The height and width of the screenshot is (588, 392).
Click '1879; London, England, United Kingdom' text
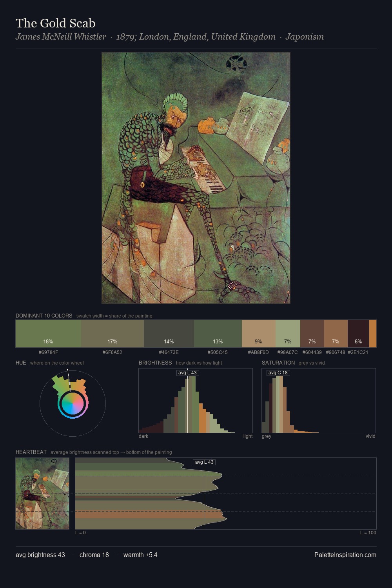196,36
